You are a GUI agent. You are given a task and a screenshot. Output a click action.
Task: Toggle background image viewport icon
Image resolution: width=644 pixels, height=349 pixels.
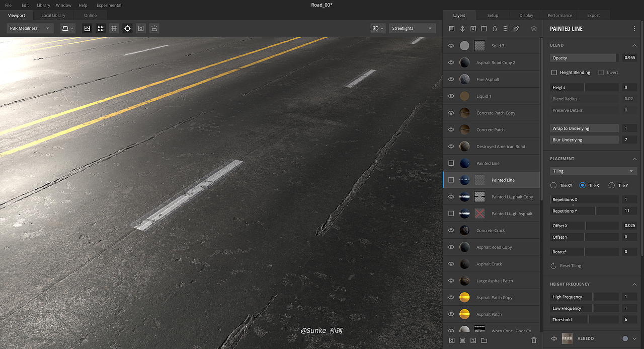click(87, 28)
